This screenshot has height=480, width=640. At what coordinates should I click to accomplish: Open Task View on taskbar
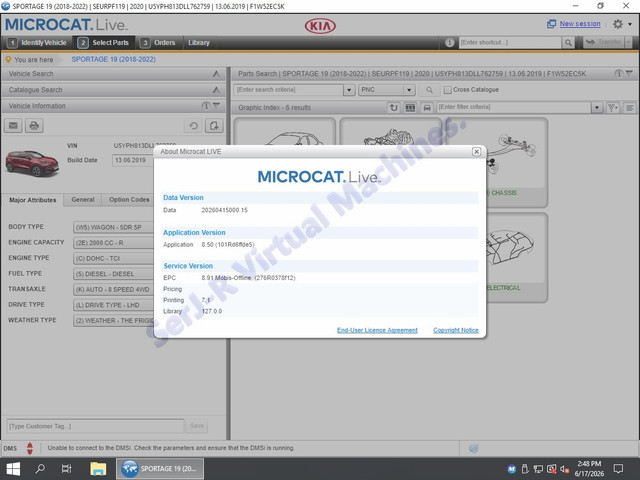(66, 469)
